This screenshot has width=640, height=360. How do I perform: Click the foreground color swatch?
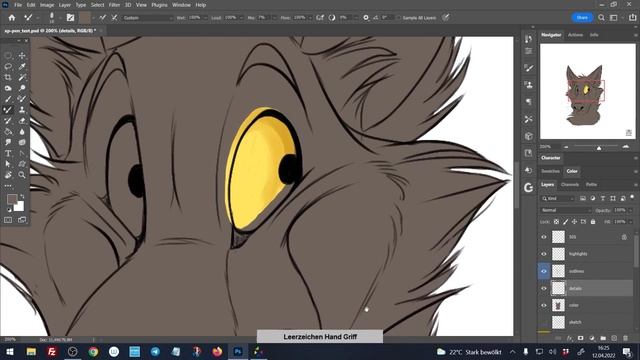pyautogui.click(x=12, y=199)
